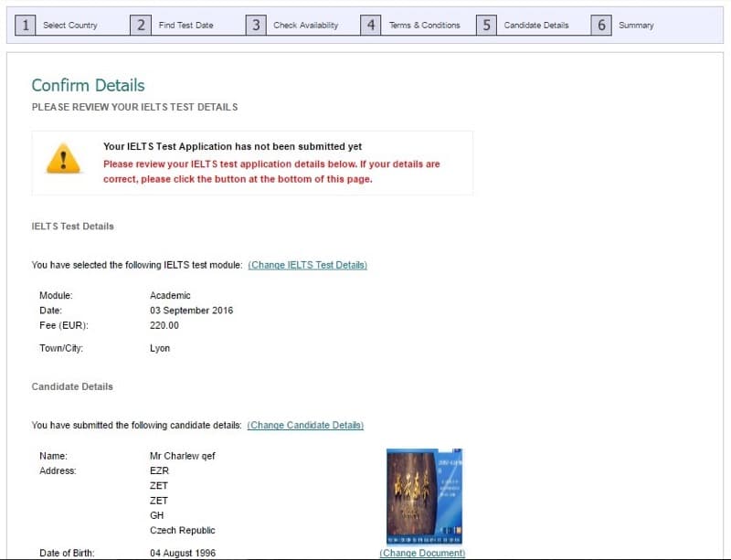Click the step 1 number box
731x560 pixels.
click(26, 25)
